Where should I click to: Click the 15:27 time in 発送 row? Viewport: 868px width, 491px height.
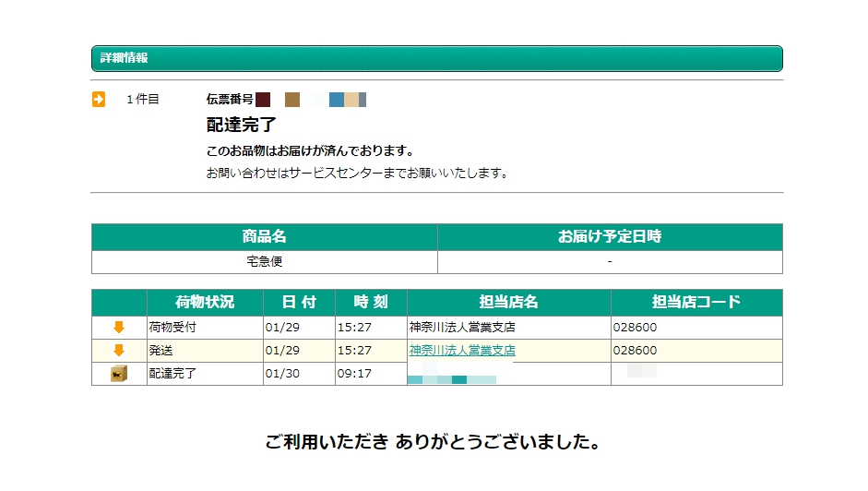(x=354, y=351)
